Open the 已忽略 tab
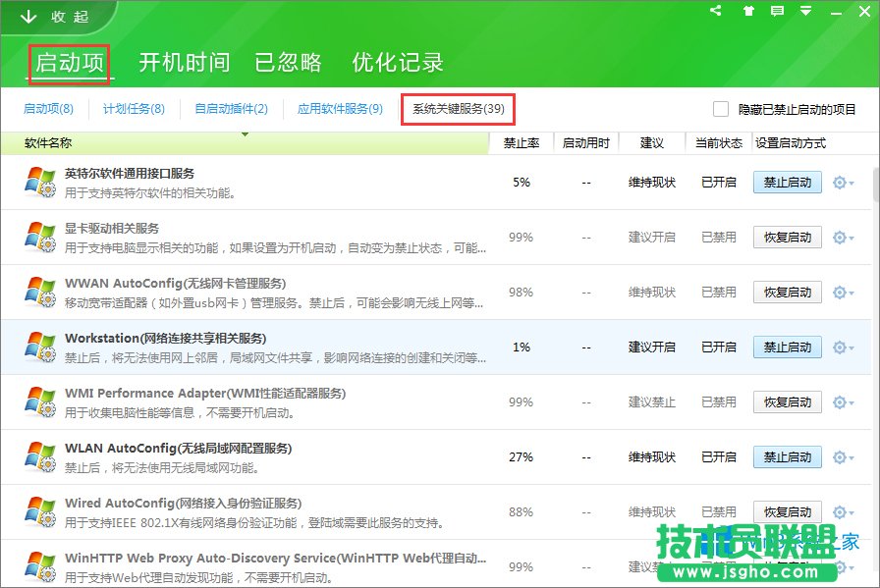Image resolution: width=880 pixels, height=588 pixels. click(289, 63)
